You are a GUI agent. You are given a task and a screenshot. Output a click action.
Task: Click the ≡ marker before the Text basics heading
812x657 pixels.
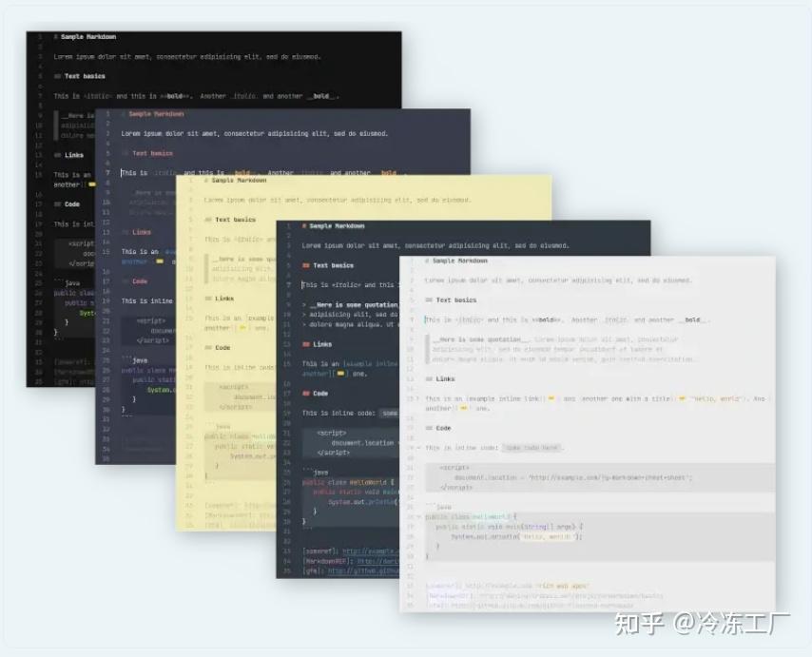pyautogui.click(x=428, y=300)
